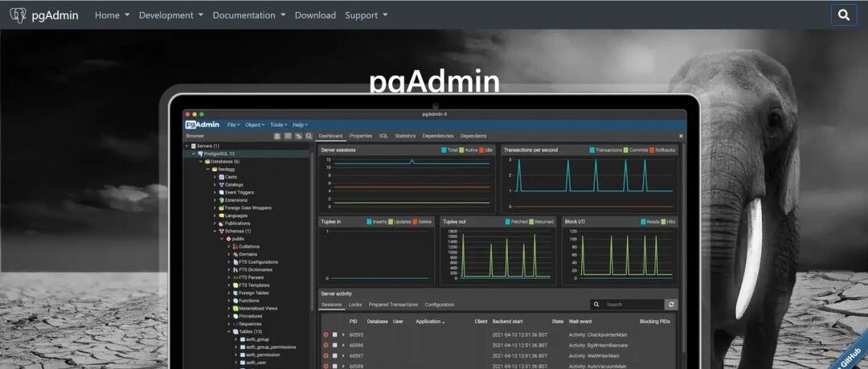Select the public schema node
Image resolution: width=868 pixels, height=369 pixels.
tap(238, 239)
